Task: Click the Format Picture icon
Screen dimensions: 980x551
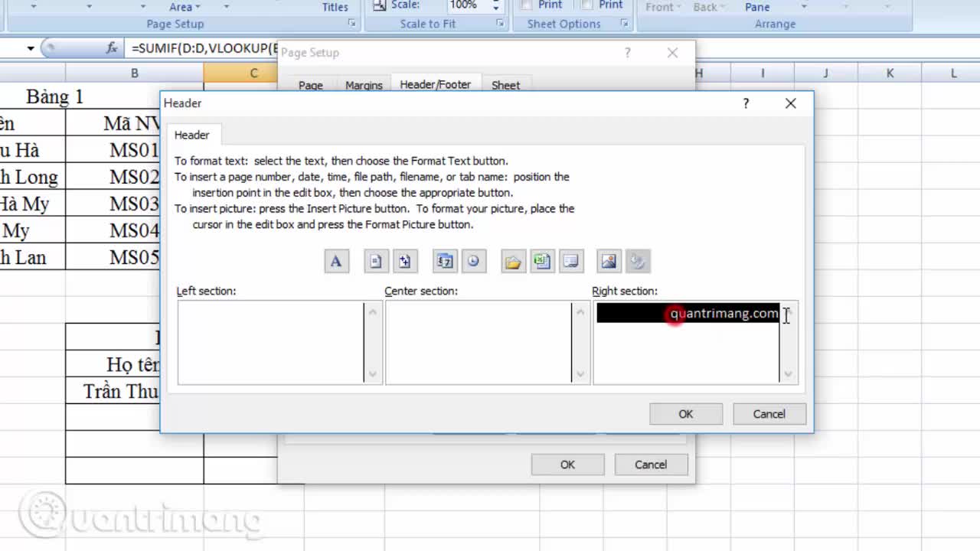Action: point(639,262)
